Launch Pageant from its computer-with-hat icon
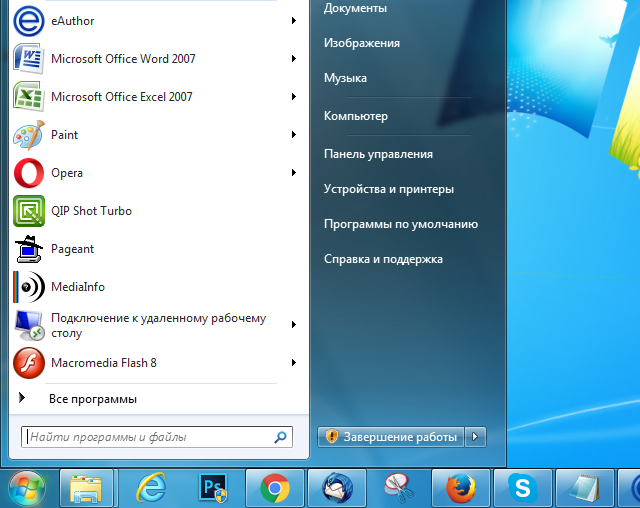The height and width of the screenshot is (508, 640). click(29, 249)
